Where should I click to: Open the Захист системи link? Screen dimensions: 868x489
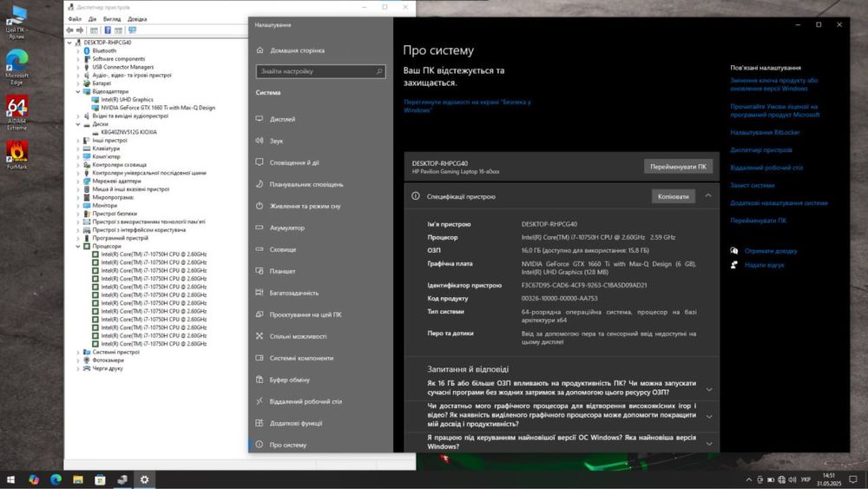pos(753,186)
